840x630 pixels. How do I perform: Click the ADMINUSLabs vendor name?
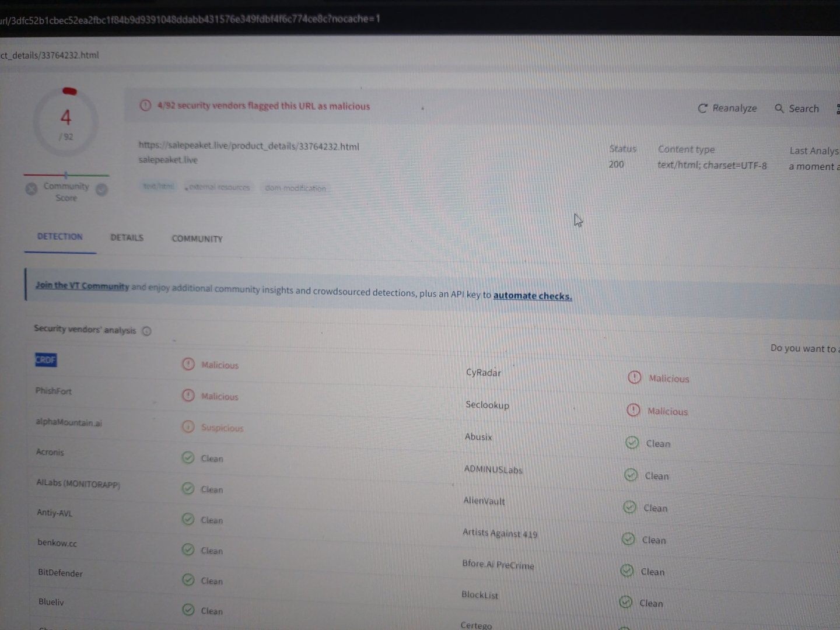coord(494,469)
